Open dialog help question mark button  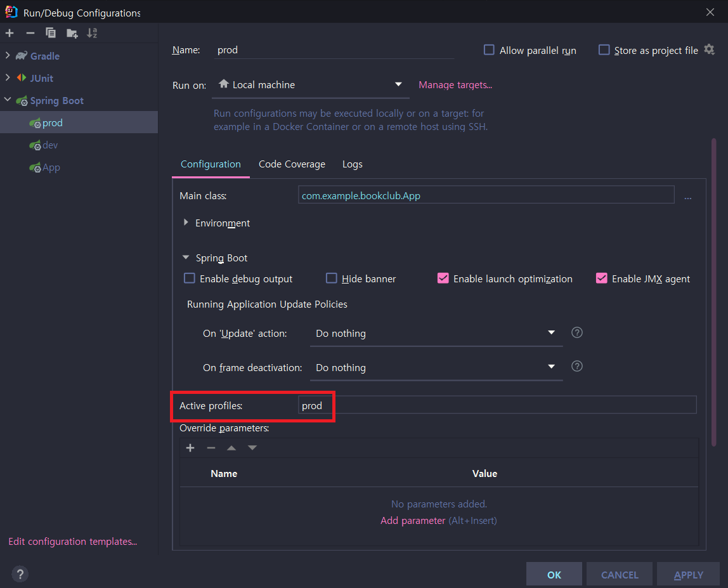(20, 574)
